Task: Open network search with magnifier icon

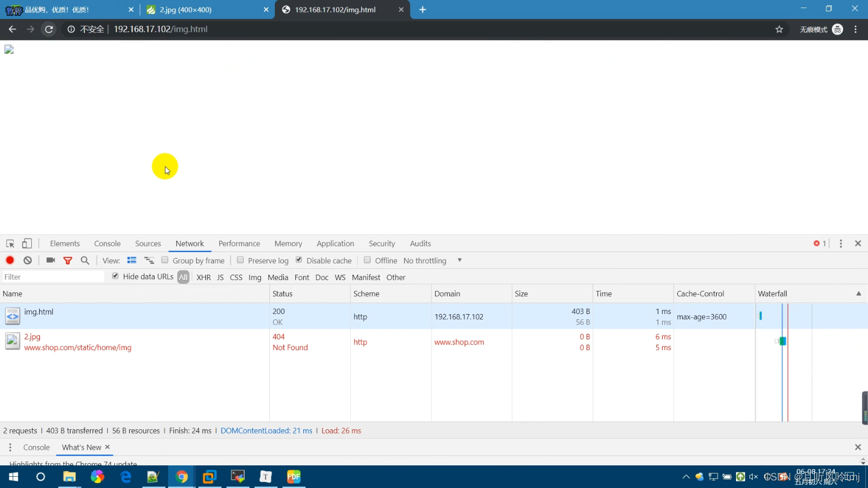Action: coord(85,260)
